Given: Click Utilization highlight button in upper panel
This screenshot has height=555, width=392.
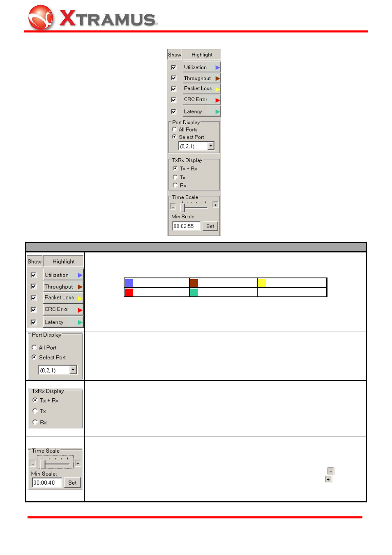Looking at the screenshot, I should pos(202,67).
